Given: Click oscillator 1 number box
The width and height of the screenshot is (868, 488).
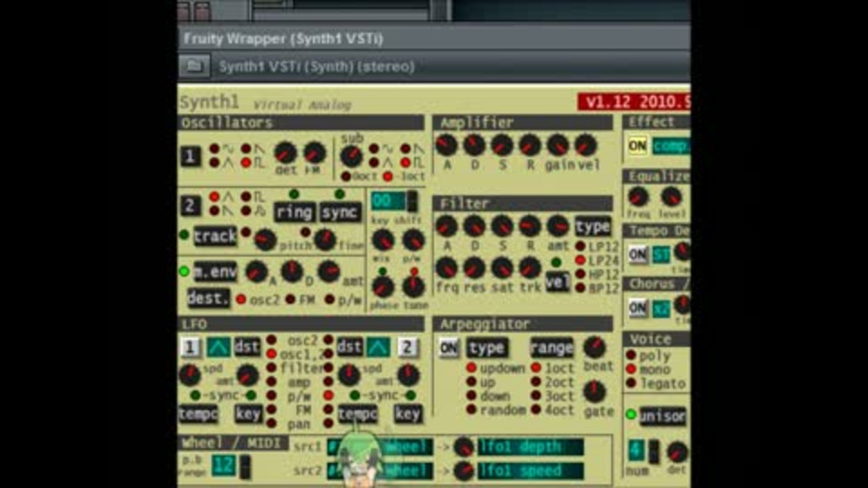Looking at the screenshot, I should pyautogui.click(x=190, y=156).
